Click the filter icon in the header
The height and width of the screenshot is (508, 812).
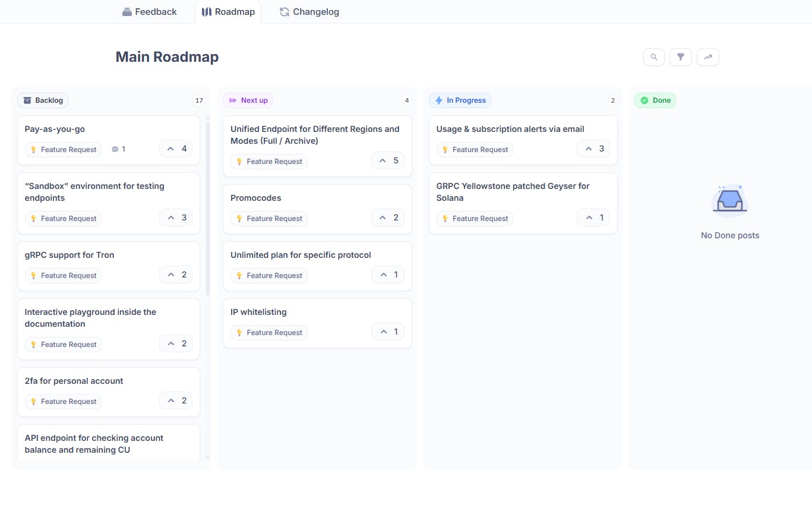coord(681,57)
